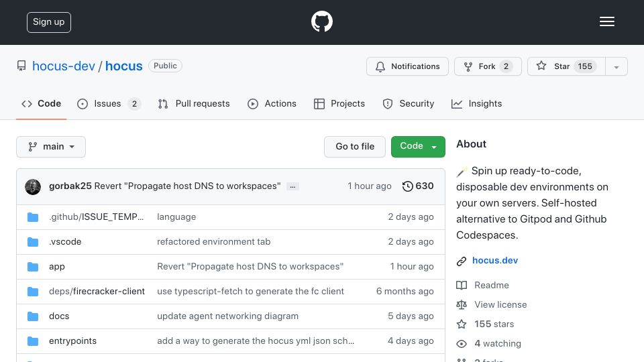The image size is (644, 362).
Task: Click the Go to file button
Action: click(x=355, y=147)
